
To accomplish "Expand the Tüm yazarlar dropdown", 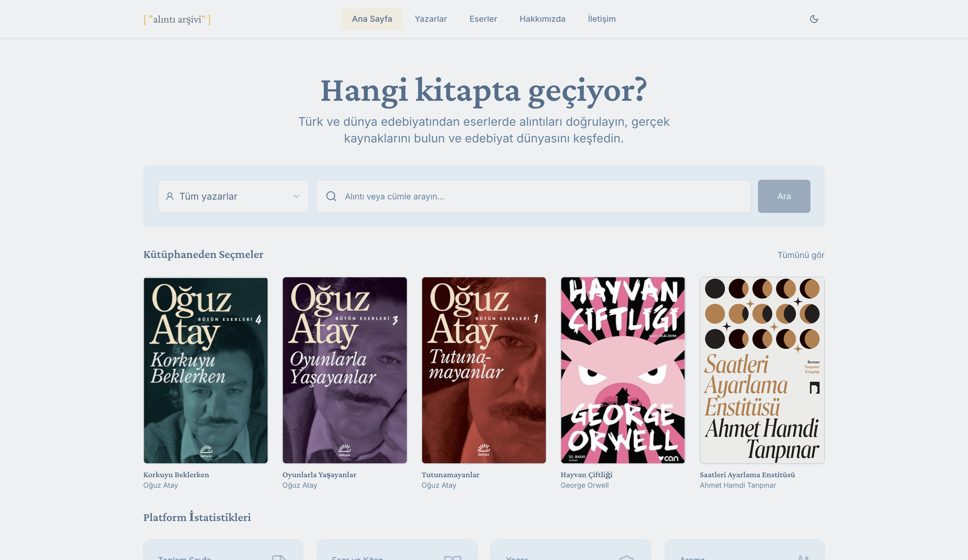I will pyautogui.click(x=233, y=196).
